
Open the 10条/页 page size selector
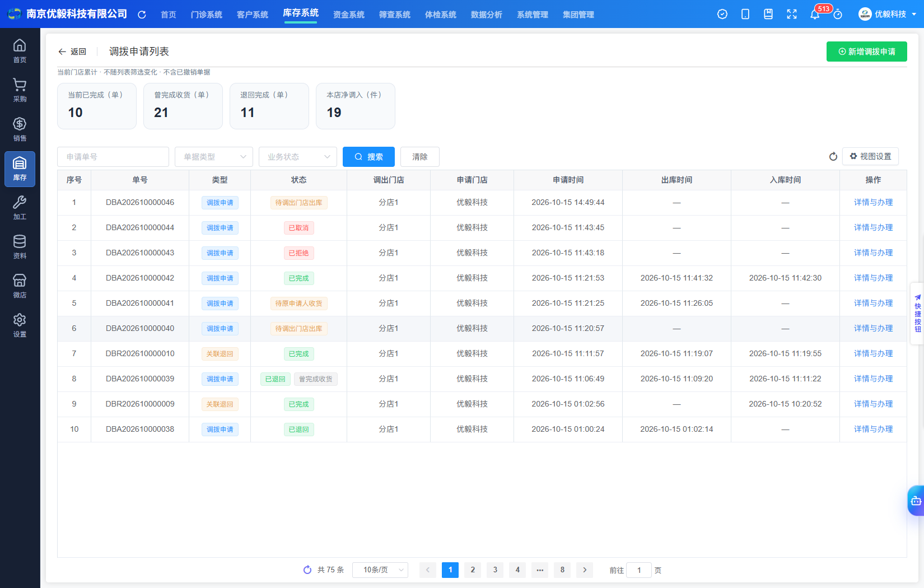[x=380, y=570]
